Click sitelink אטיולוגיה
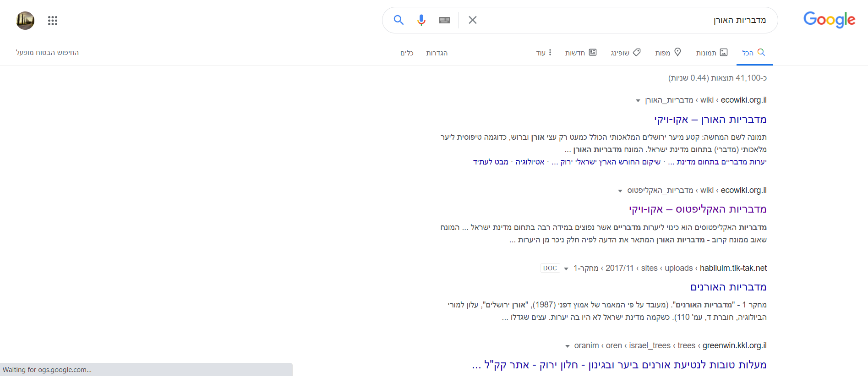 530,162
